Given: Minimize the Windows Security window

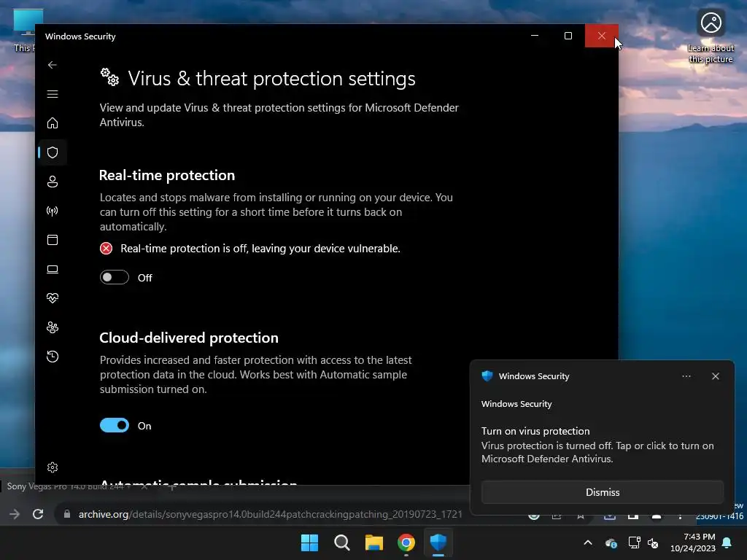Looking at the screenshot, I should point(535,36).
